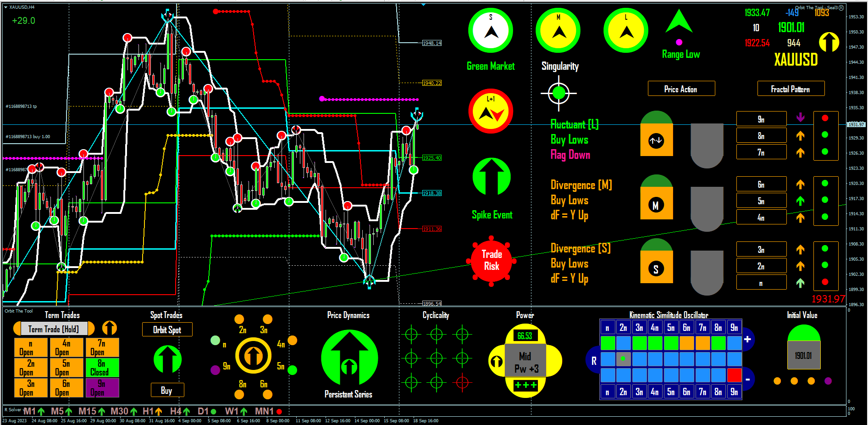
Task: Click the plus button beside the oscillator
Action: click(x=748, y=340)
